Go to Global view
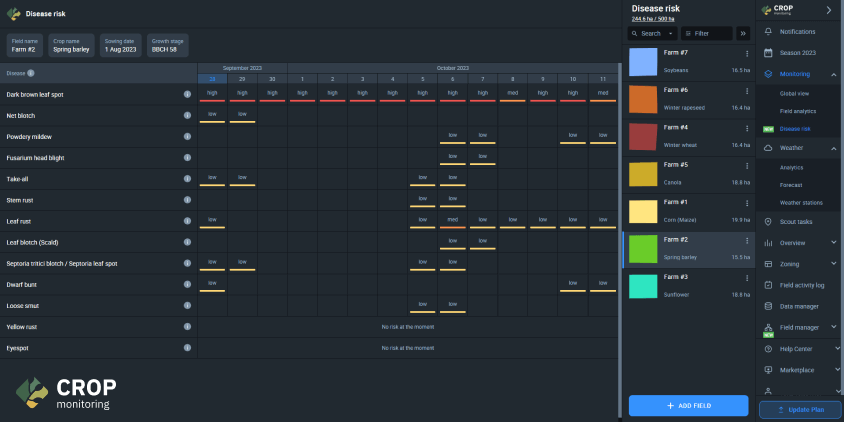The image size is (844, 422). click(794, 94)
